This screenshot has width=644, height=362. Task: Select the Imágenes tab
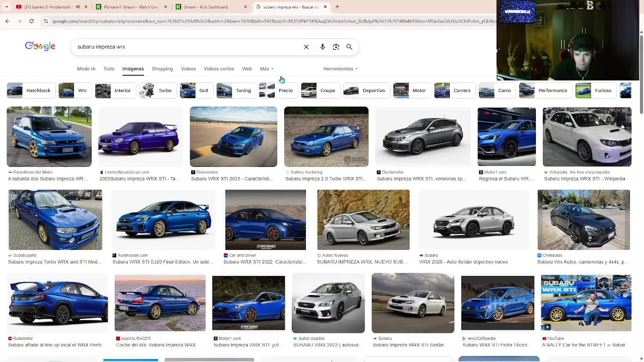point(133,69)
